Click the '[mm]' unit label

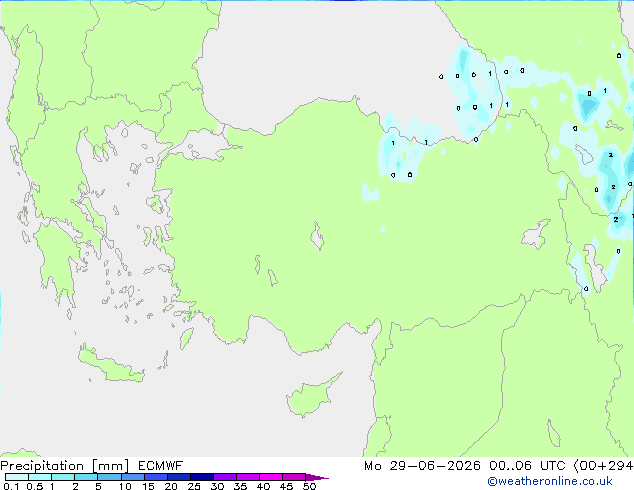pos(111,466)
